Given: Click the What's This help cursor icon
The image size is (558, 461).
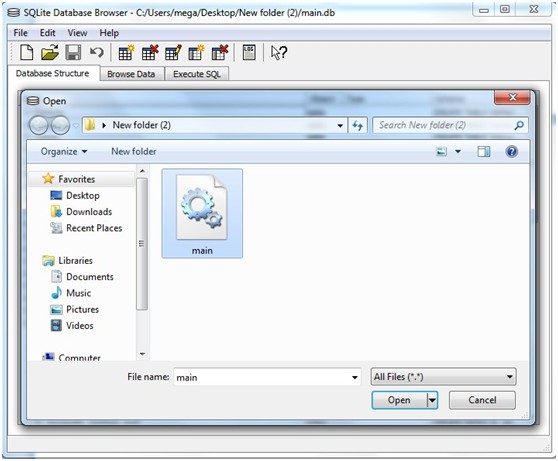Looking at the screenshot, I should (279, 53).
